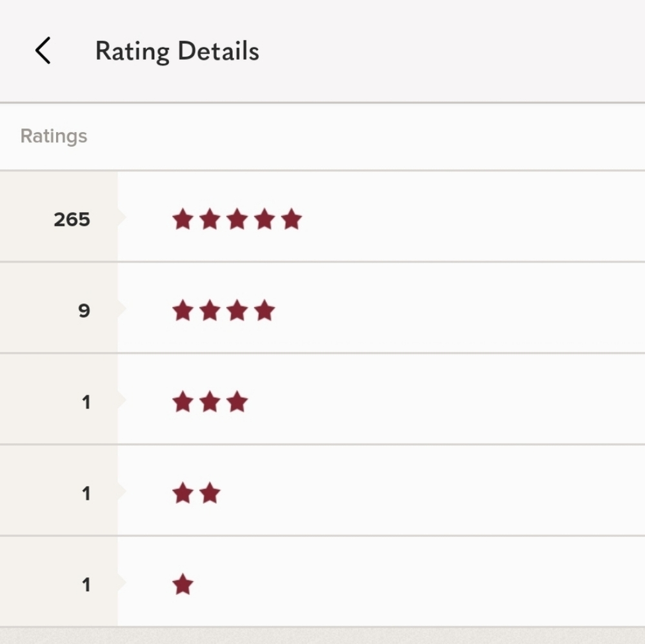Click the Ratings section label
645x644 pixels.
tap(54, 136)
